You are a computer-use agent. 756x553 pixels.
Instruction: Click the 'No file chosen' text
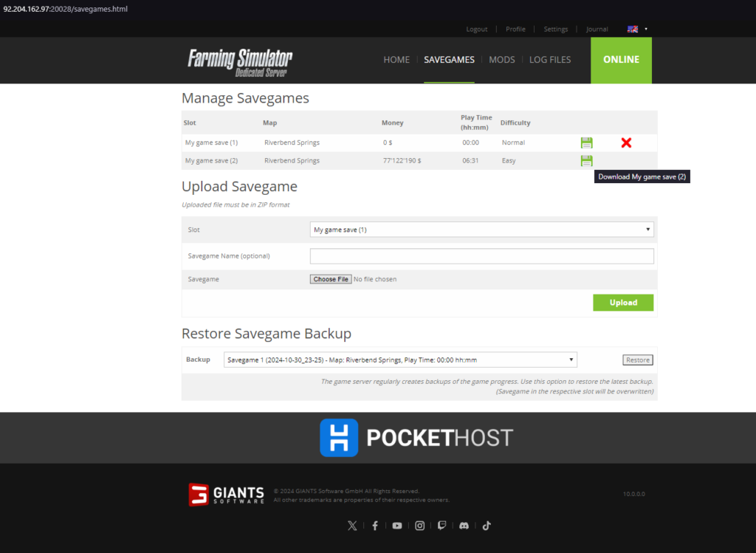[x=375, y=279]
